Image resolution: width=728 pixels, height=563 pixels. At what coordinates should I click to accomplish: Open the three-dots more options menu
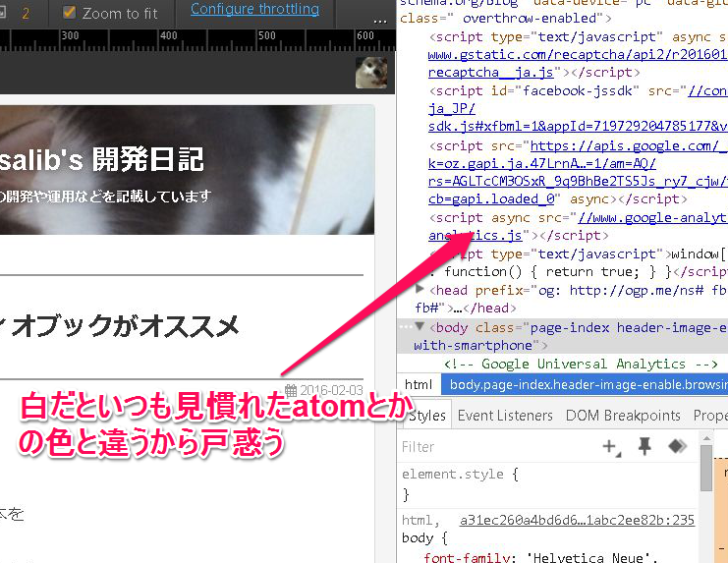pyautogui.click(x=380, y=22)
